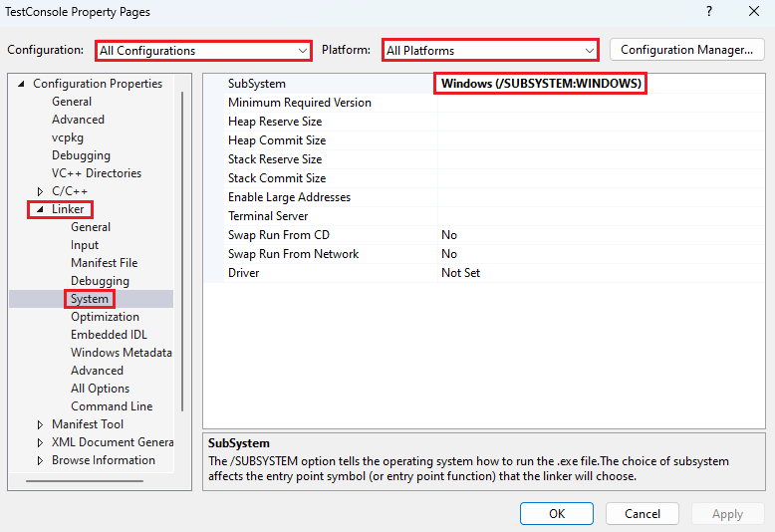Open the Linker Optimization page
Viewport: 775px width, 532px height.
click(x=105, y=317)
